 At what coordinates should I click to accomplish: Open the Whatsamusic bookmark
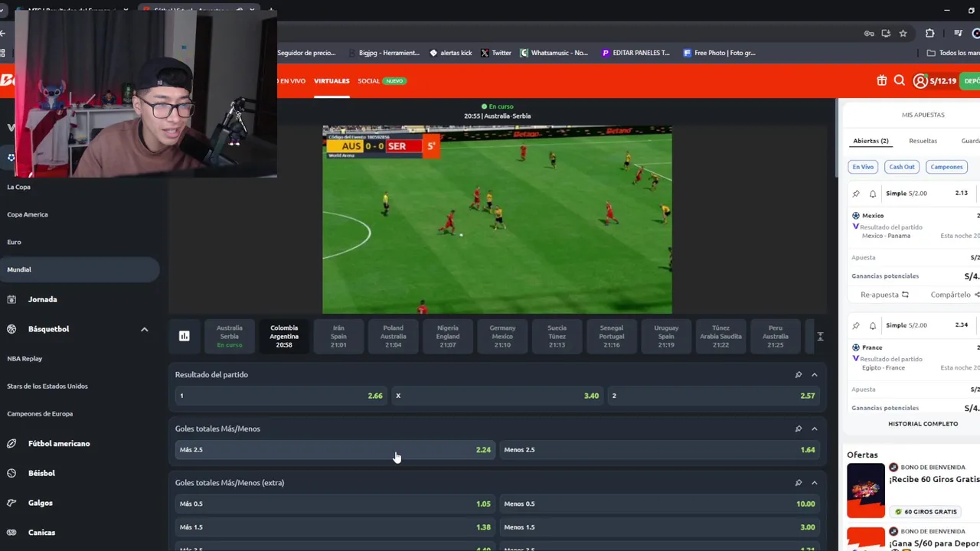tap(554, 53)
